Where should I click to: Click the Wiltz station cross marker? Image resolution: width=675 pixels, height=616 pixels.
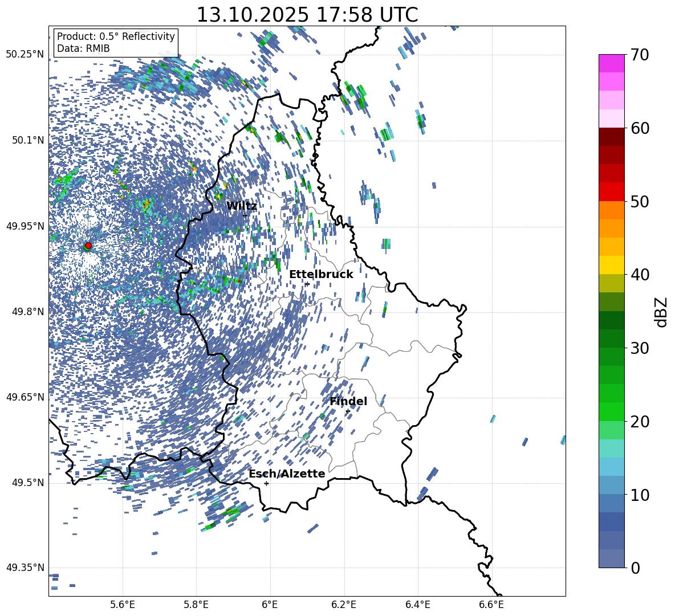pos(245,215)
